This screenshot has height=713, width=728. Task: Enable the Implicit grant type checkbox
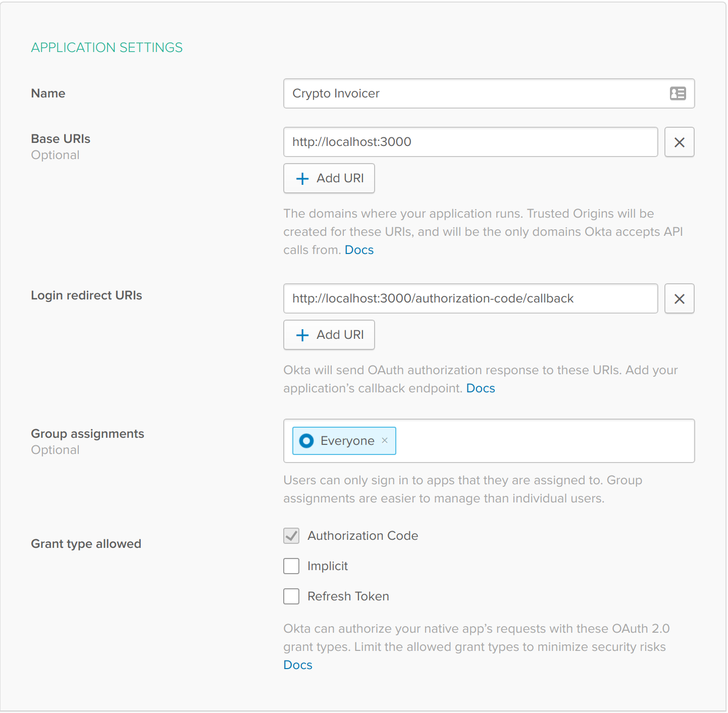coord(291,566)
